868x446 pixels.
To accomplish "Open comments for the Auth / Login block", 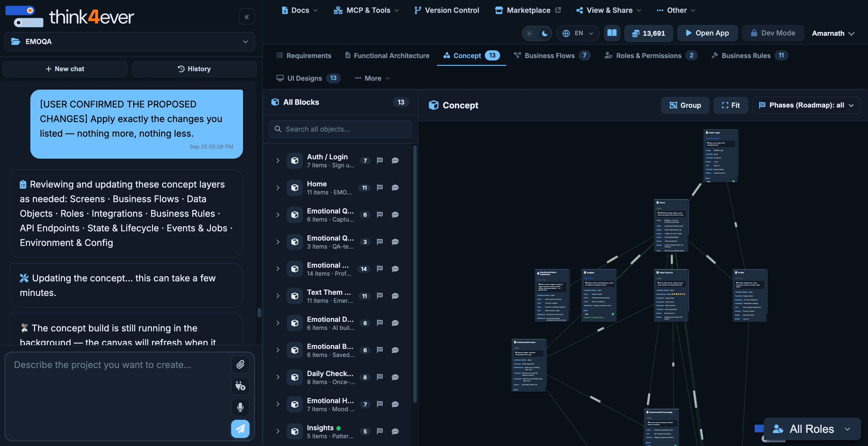I will point(395,160).
